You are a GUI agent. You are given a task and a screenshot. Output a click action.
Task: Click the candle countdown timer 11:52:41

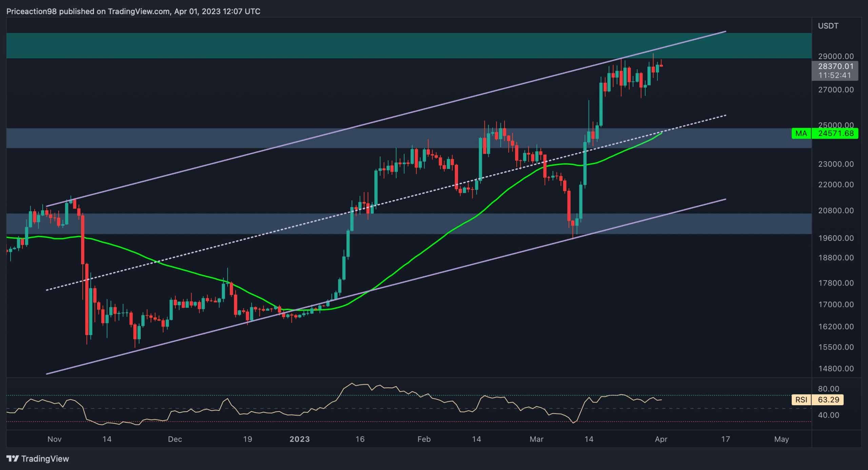(x=835, y=75)
